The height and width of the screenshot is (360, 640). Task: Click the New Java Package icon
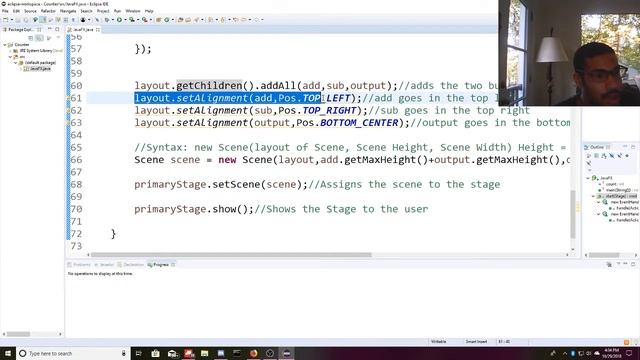[158, 20]
